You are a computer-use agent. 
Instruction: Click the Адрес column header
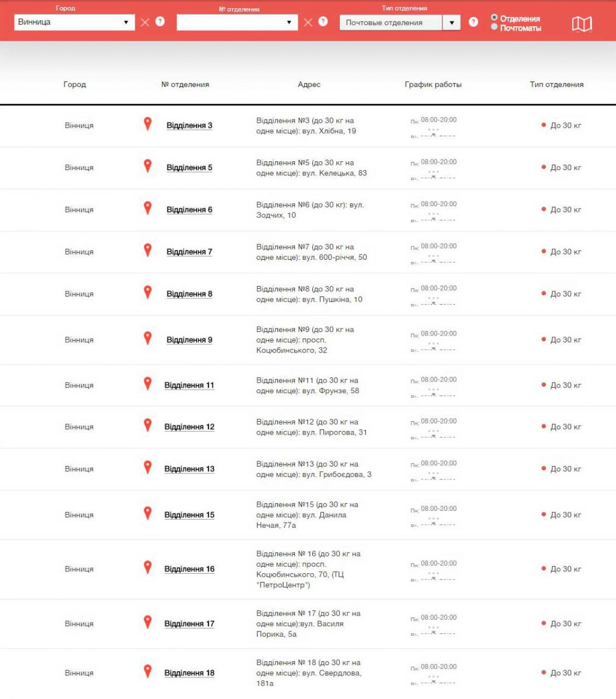(x=309, y=84)
